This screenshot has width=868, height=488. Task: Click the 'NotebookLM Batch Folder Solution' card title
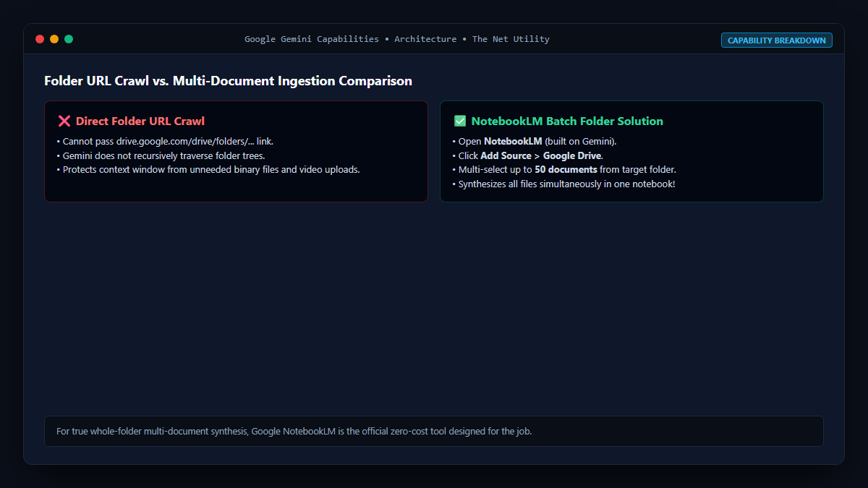(567, 121)
